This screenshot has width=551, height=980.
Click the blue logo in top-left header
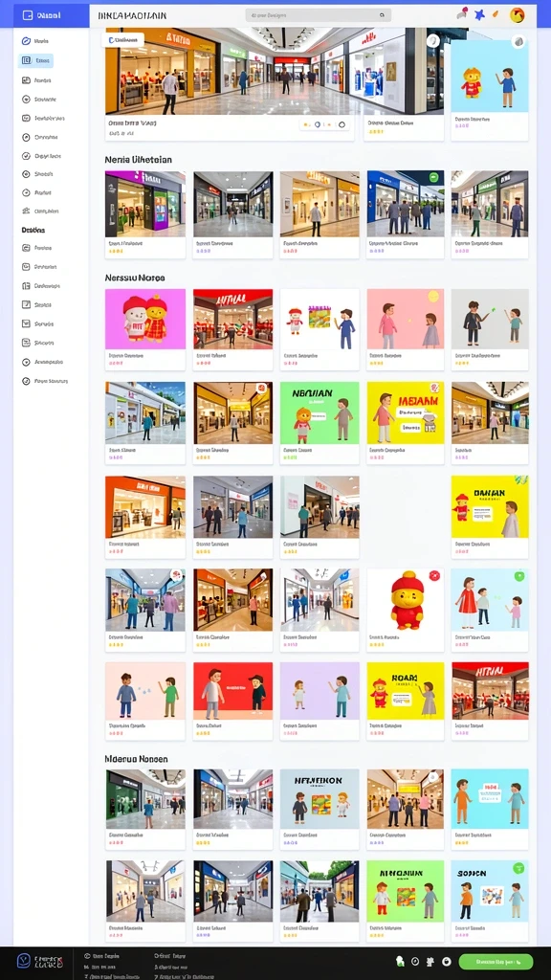[52, 15]
